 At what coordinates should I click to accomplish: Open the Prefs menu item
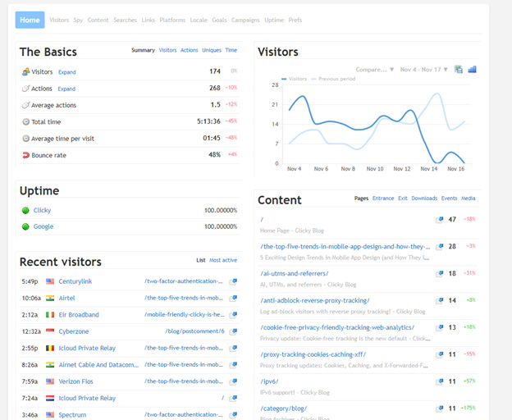coord(295,20)
